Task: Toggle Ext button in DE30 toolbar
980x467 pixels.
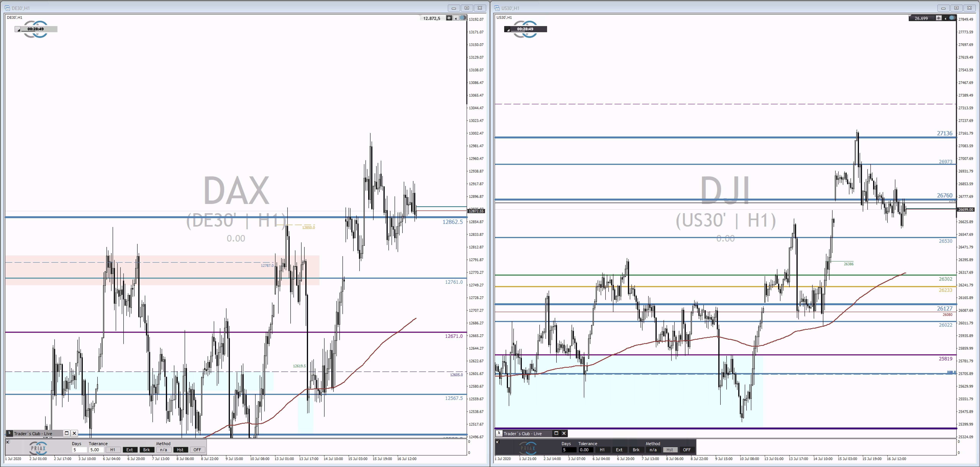Action: pyautogui.click(x=130, y=450)
